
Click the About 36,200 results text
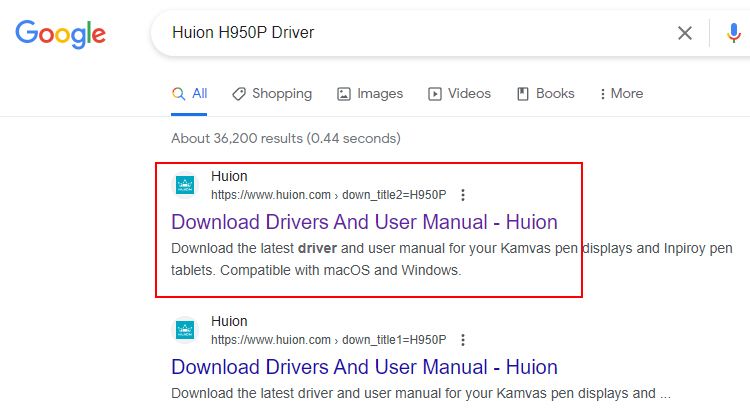[x=286, y=138]
